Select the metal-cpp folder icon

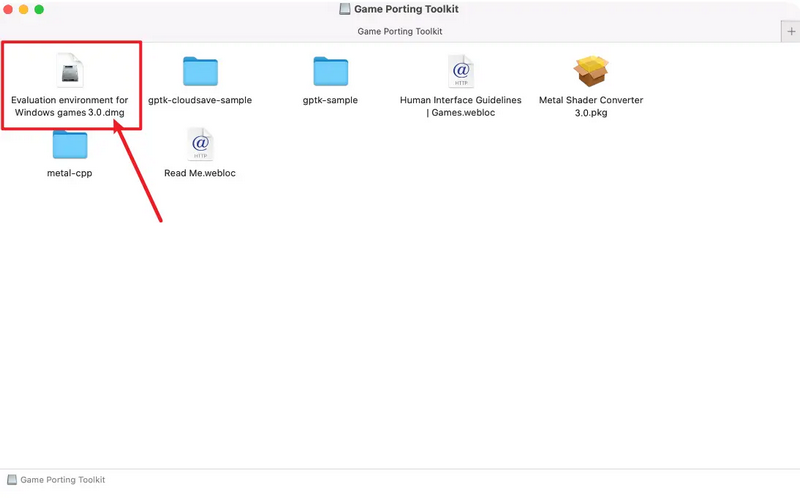point(70,144)
